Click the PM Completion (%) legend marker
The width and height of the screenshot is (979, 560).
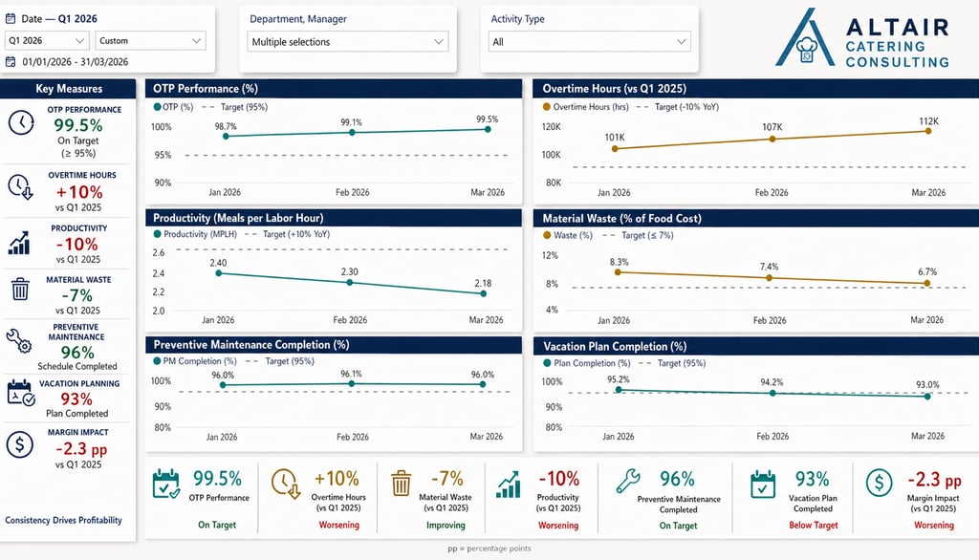[x=158, y=361]
